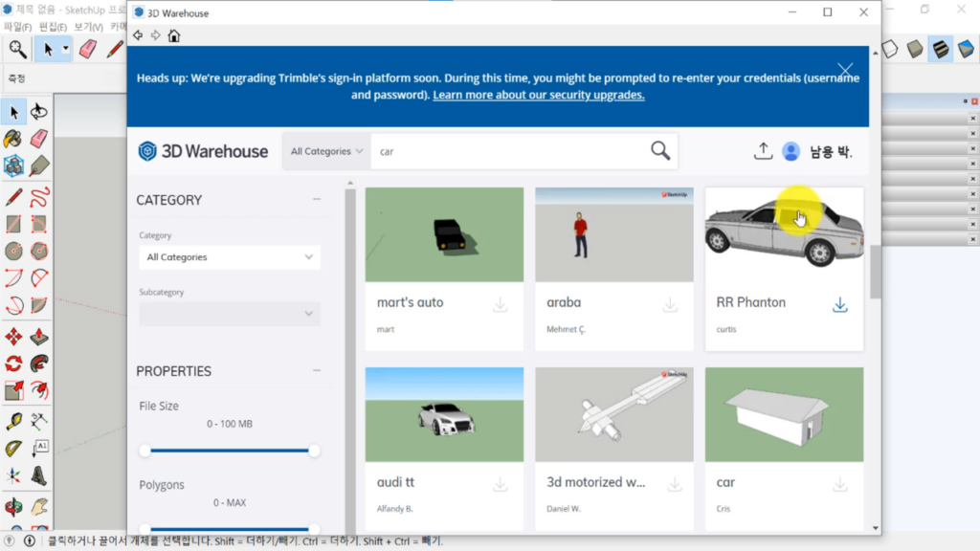Viewport: 980px width, 551px height.
Task: Open dropdown arrow beside top Select tool
Action: 66,49
